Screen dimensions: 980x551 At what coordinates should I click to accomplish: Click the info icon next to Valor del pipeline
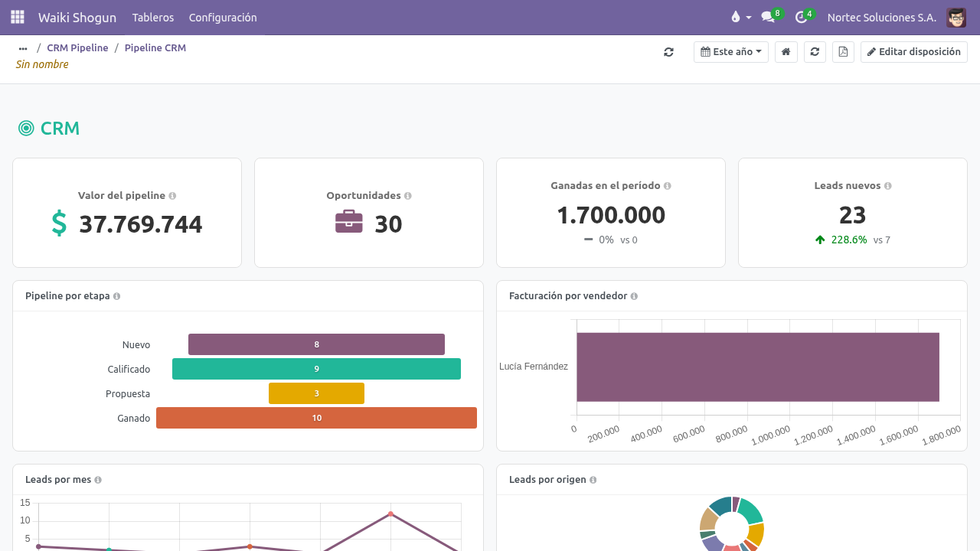172,196
